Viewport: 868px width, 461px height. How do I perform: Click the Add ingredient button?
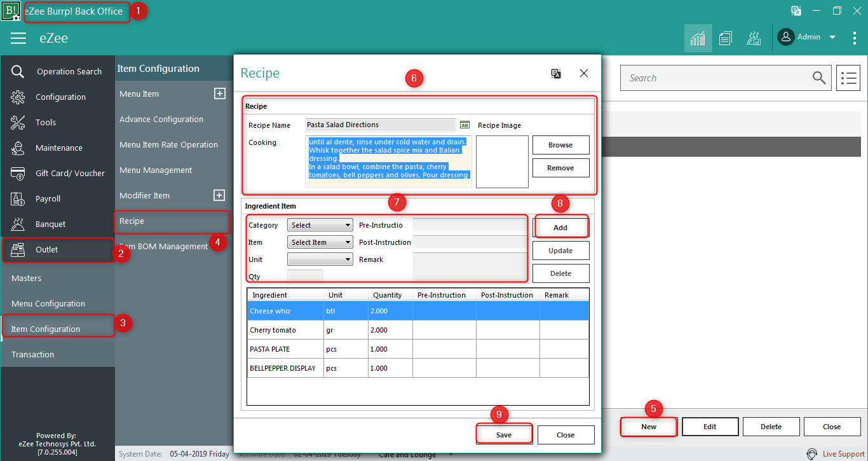coord(560,228)
